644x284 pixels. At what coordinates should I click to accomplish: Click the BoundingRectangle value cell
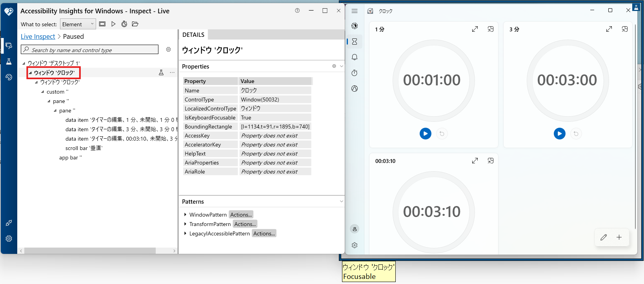pos(275,127)
